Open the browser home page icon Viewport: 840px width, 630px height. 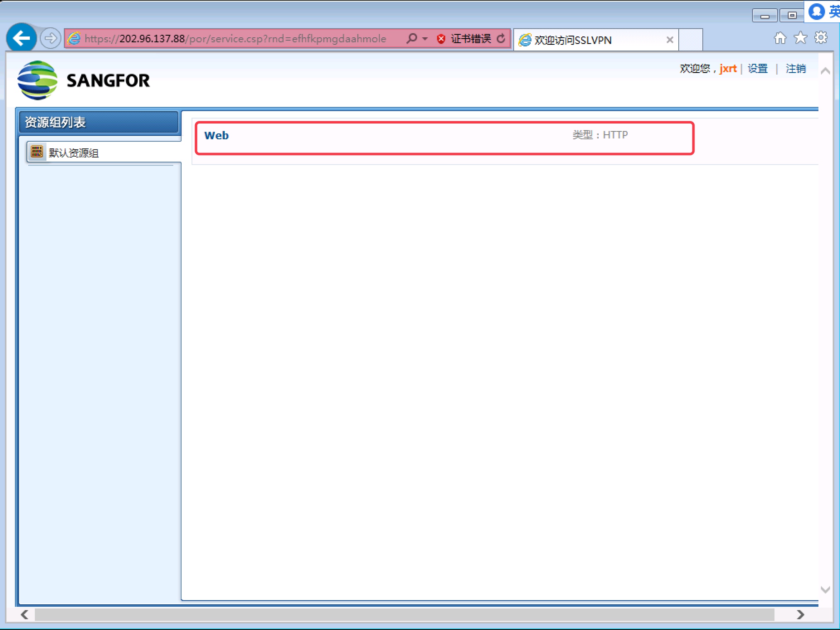point(780,38)
